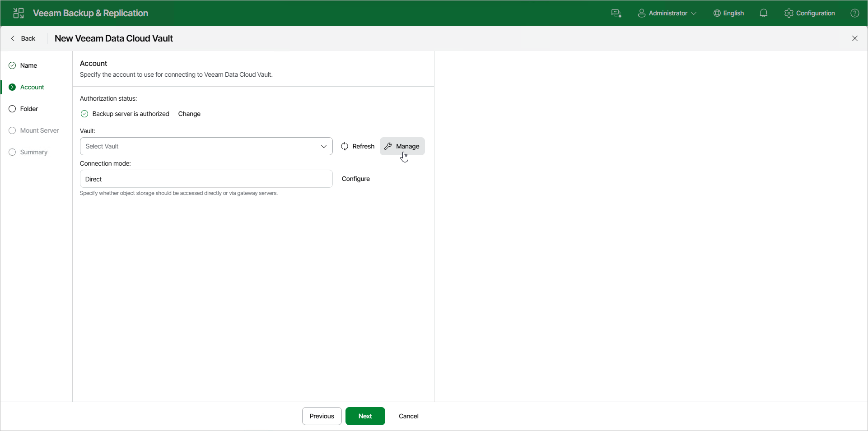
Task: Click the 'Backup server is authorized' text
Action: tap(131, 114)
